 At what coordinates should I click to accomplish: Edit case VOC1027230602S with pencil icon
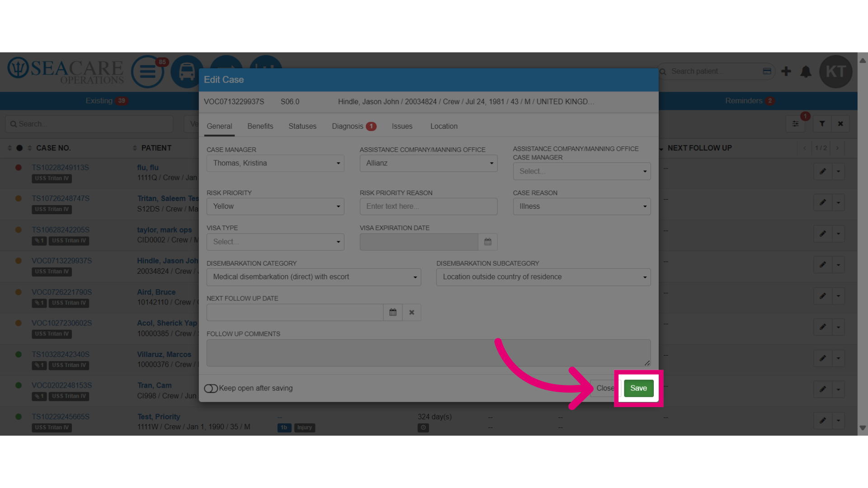(x=823, y=327)
